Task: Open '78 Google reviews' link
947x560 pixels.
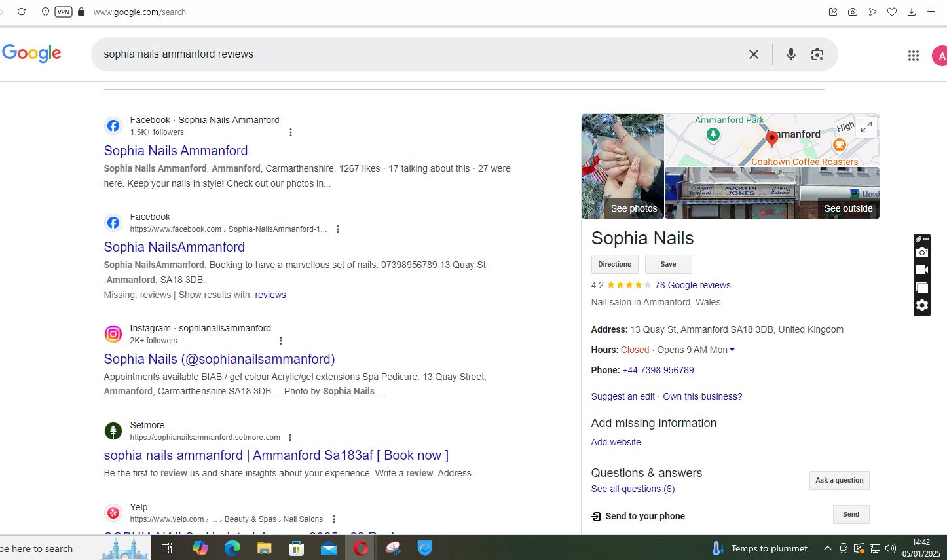Action: (692, 285)
